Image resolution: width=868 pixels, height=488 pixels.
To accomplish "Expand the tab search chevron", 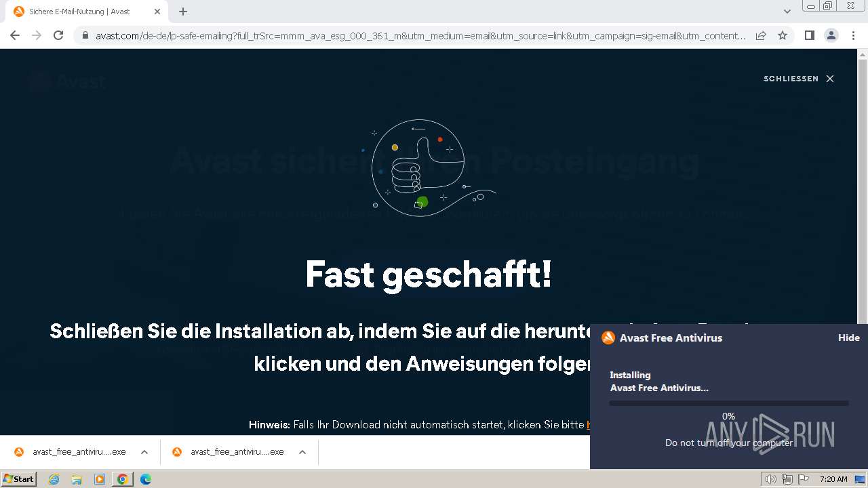I will click(787, 12).
